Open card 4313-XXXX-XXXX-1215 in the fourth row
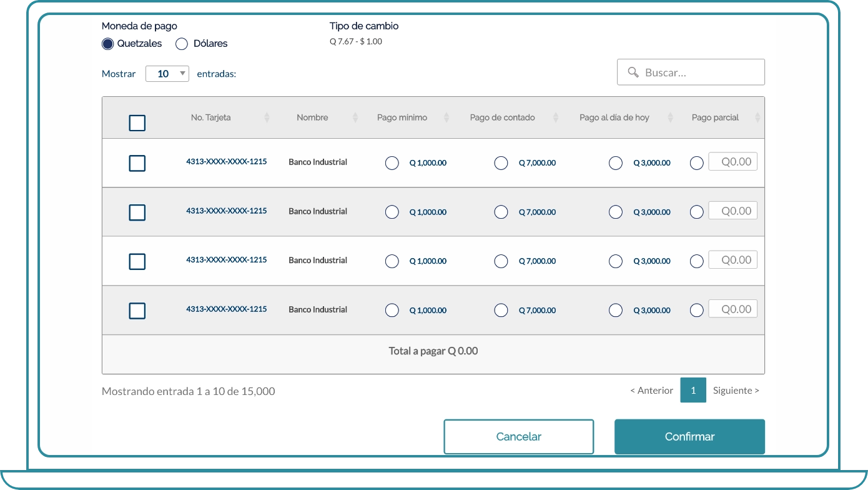 click(x=227, y=309)
